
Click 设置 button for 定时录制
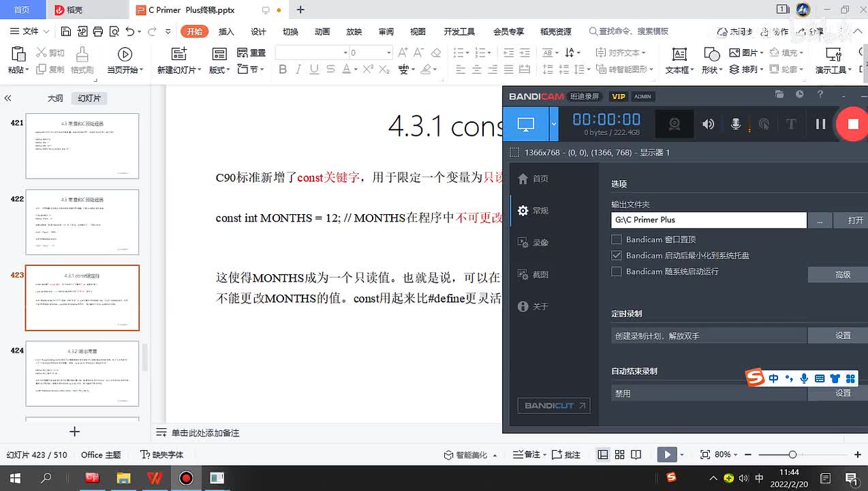pos(839,335)
